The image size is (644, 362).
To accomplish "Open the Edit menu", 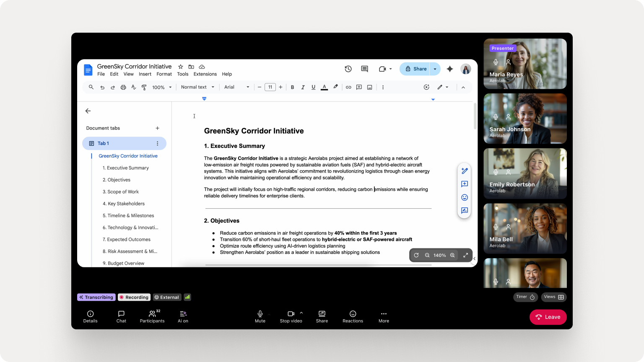I will click(114, 74).
